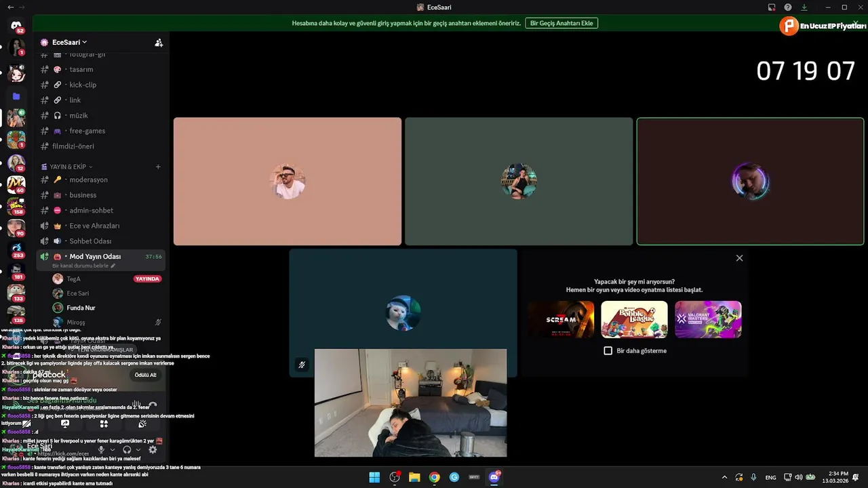Click the download update icon
This screenshot has width=868, height=488.
click(x=804, y=7)
